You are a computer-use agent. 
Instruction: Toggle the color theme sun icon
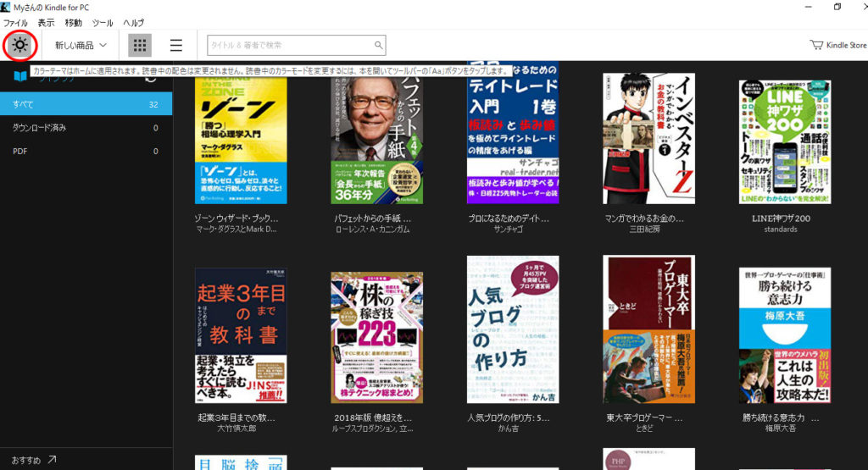[x=20, y=46]
